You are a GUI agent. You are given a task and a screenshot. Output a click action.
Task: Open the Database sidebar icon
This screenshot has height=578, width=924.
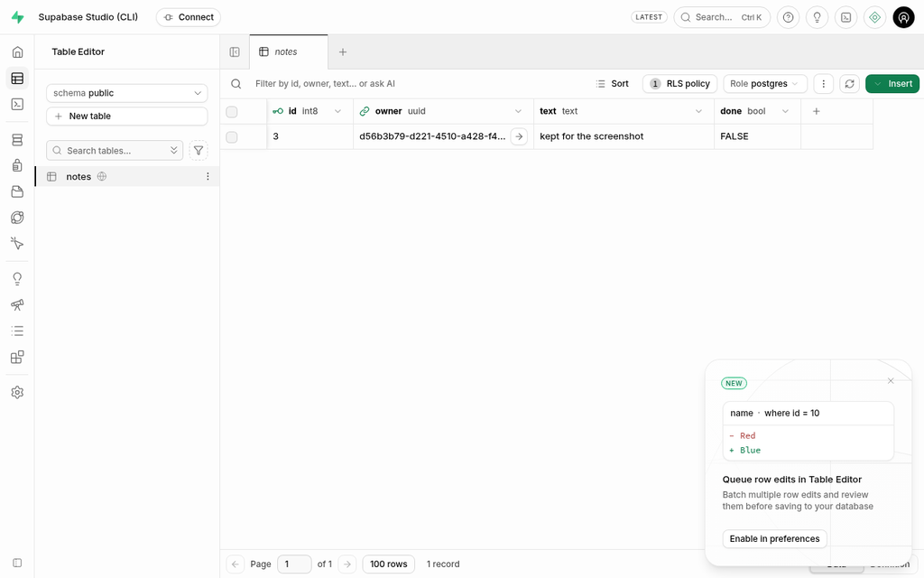[x=17, y=140]
